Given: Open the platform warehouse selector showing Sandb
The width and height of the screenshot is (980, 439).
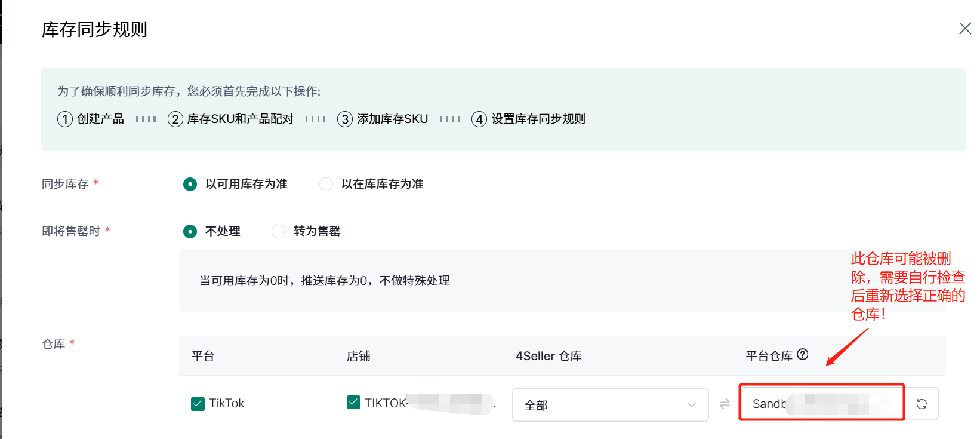Looking at the screenshot, I should tap(821, 404).
